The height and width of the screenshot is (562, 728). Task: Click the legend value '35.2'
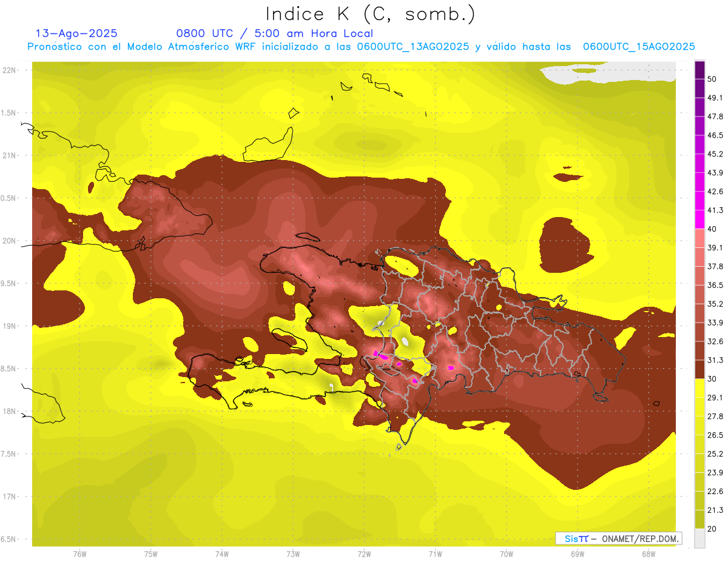pos(715,304)
